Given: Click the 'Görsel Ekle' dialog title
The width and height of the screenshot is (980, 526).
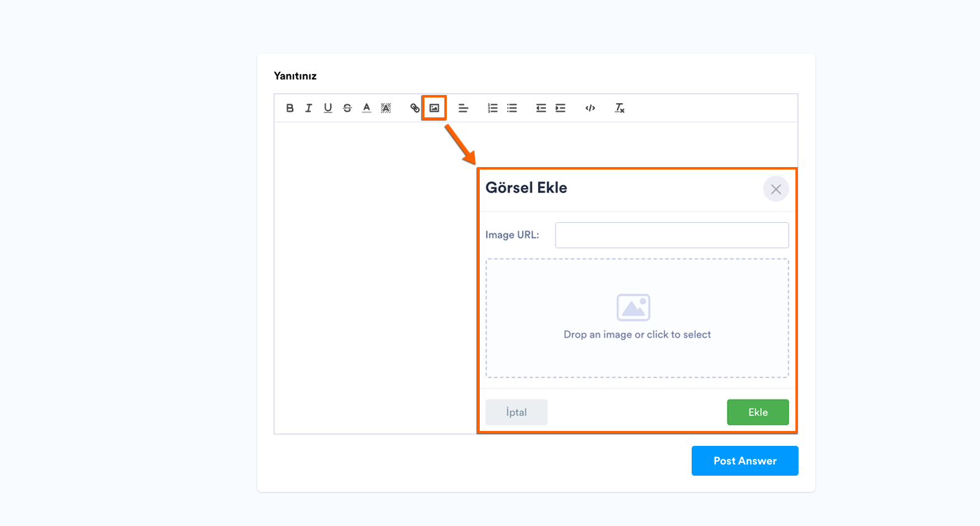Looking at the screenshot, I should [526, 188].
